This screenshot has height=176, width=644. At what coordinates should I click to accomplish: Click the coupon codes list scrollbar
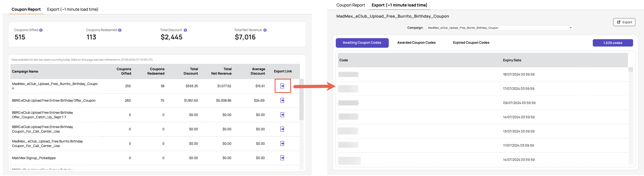(631, 69)
